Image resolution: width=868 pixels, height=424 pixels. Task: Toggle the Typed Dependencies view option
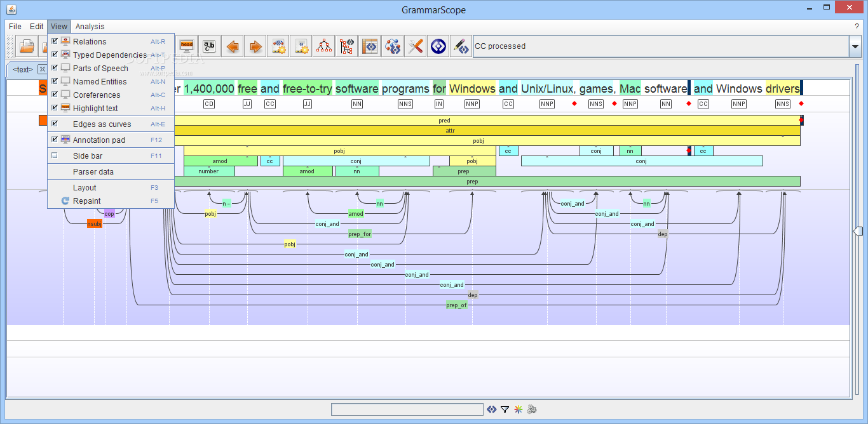click(x=111, y=55)
